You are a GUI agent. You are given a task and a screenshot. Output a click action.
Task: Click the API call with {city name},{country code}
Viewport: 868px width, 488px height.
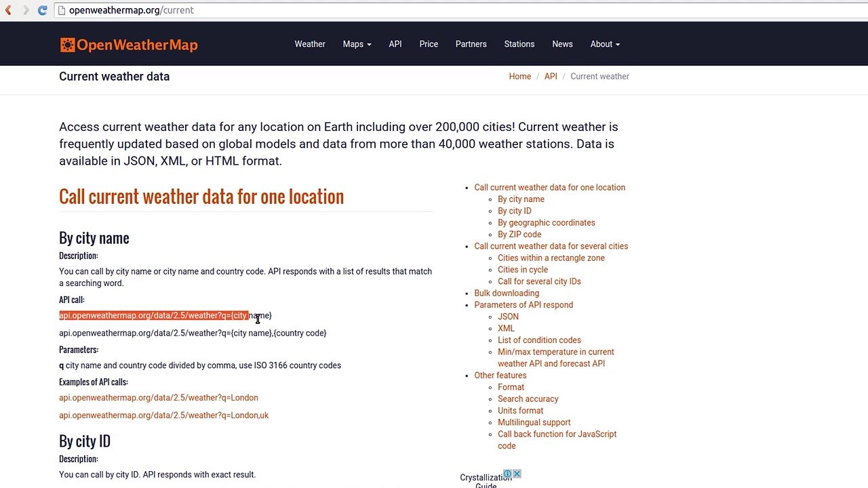click(x=193, y=333)
